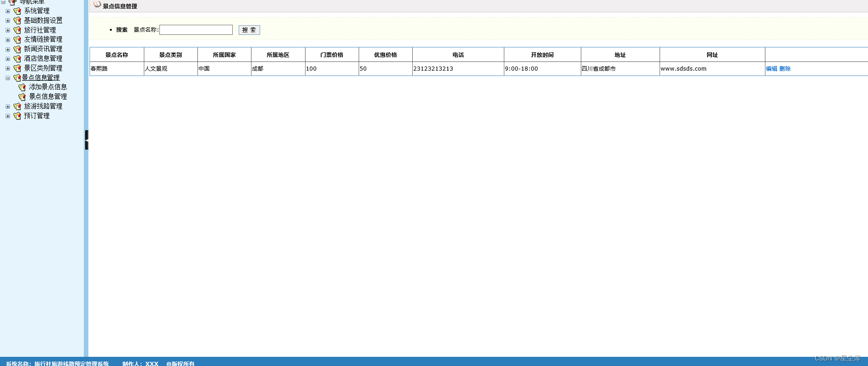Click the 电话 column header
This screenshot has height=366, width=868.
coord(458,55)
